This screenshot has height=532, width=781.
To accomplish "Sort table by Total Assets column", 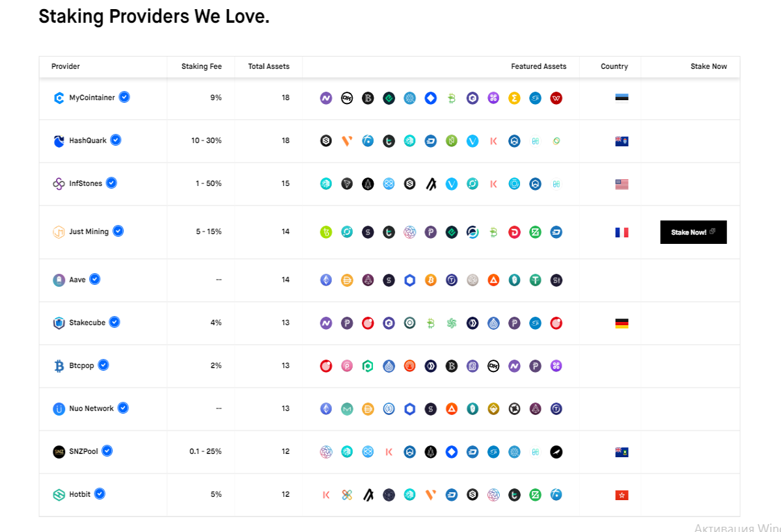I will 269,66.
